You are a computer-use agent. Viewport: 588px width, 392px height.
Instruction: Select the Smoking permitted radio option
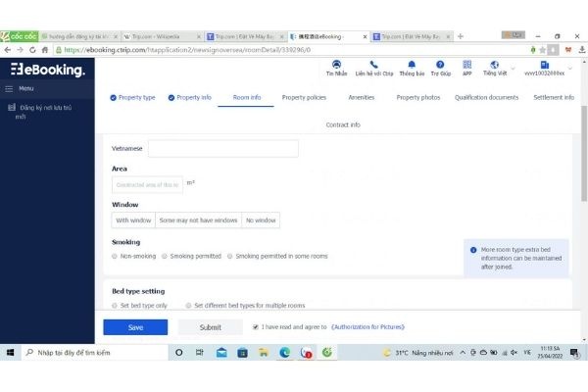tap(165, 256)
